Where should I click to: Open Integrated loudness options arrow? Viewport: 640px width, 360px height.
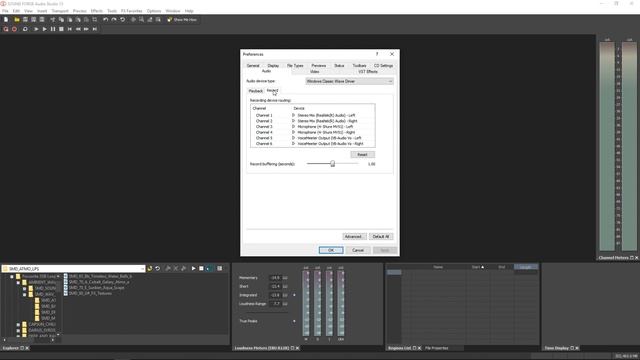point(294,295)
